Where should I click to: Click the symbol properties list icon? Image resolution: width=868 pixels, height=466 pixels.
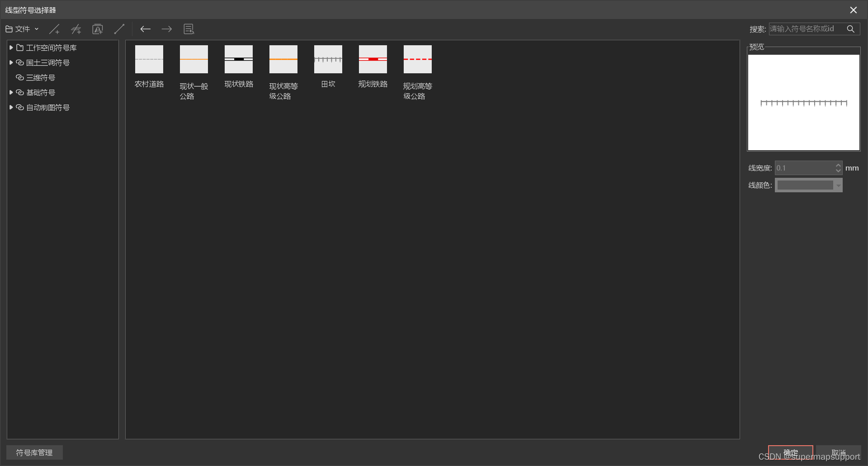[189, 29]
